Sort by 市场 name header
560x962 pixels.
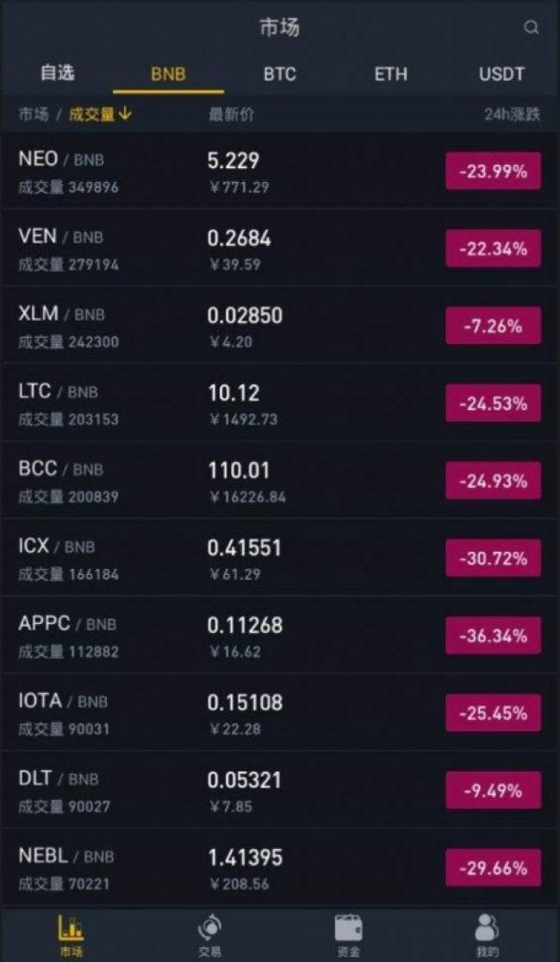coord(34,115)
